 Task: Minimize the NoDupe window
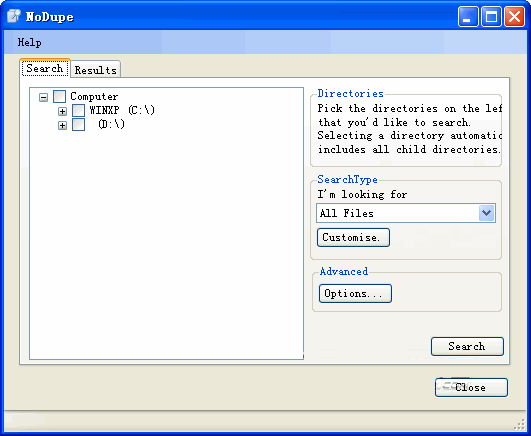(468, 16)
